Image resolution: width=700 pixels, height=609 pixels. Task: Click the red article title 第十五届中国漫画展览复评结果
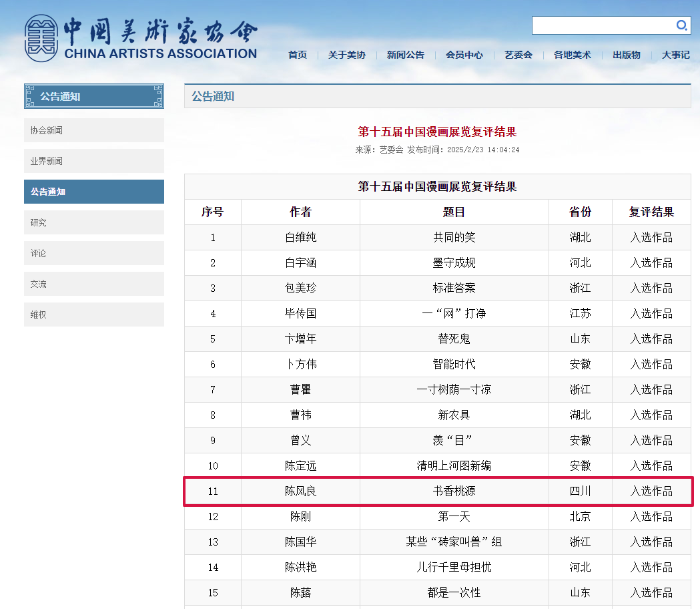pos(437,132)
